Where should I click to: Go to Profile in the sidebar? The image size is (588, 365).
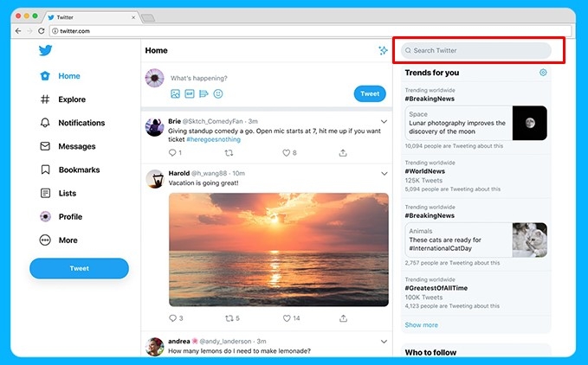[x=61, y=217]
